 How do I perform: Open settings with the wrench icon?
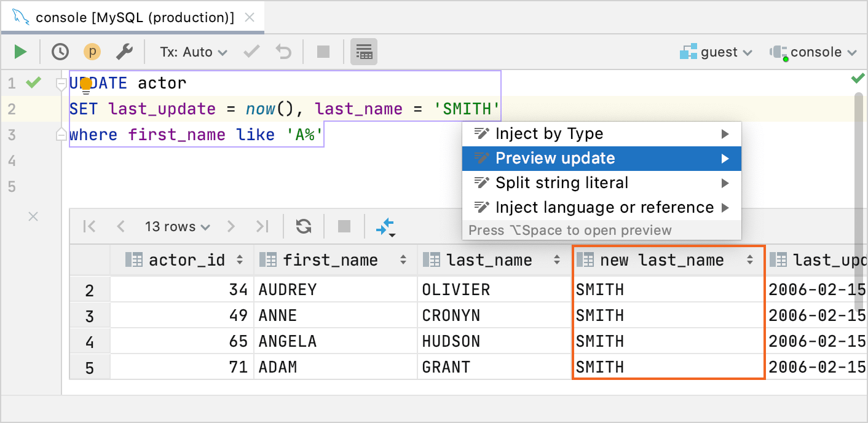tap(124, 52)
